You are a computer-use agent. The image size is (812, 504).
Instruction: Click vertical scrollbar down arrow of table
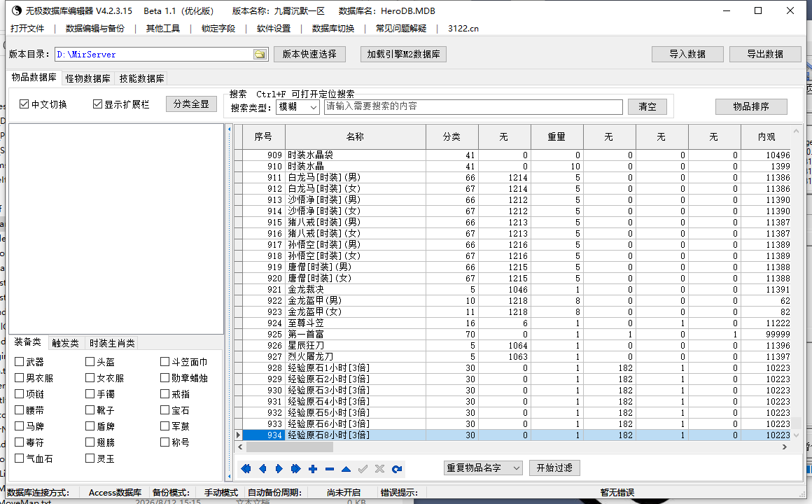[797, 435]
